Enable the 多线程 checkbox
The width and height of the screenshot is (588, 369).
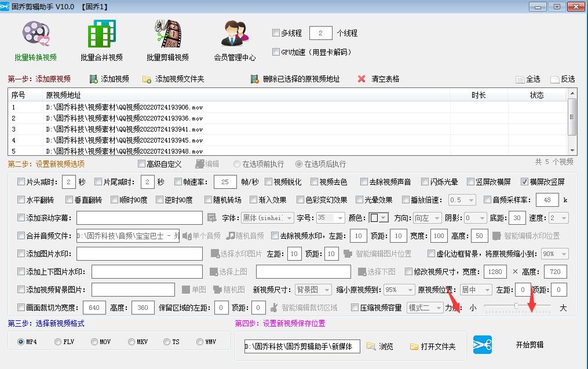coord(276,33)
